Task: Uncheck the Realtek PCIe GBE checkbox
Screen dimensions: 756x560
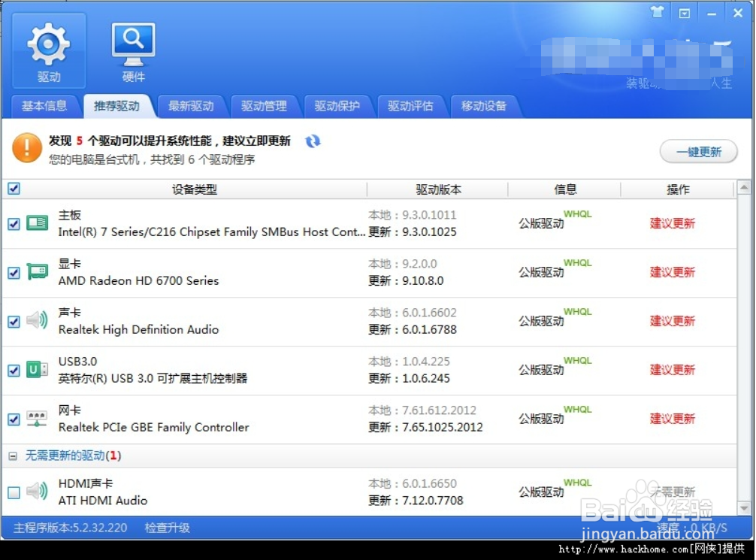Action: pos(14,419)
